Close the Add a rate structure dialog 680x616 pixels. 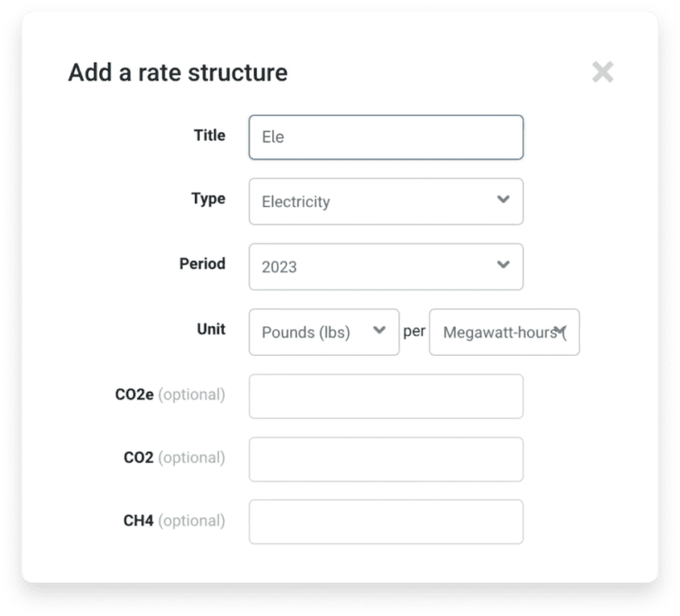(x=602, y=73)
